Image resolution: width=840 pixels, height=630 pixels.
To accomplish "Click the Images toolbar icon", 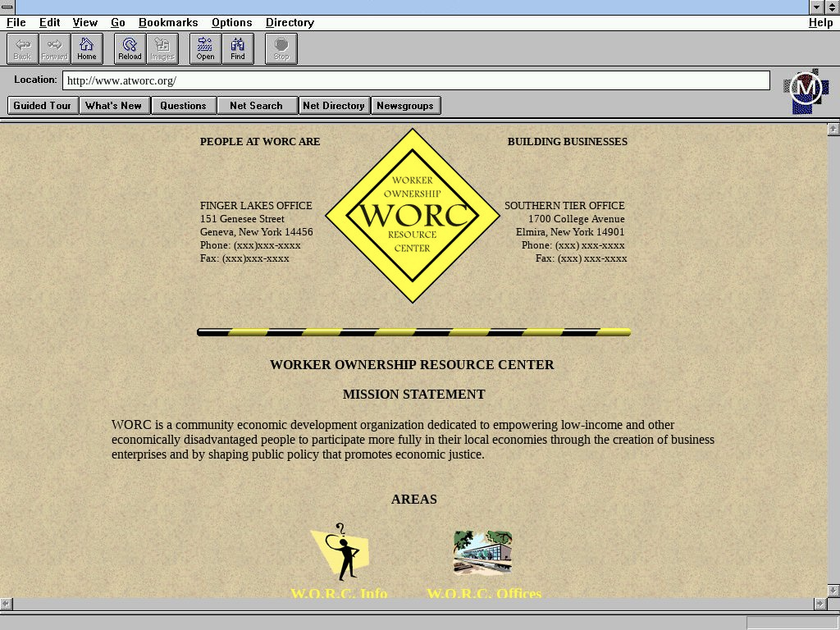I will [162, 48].
